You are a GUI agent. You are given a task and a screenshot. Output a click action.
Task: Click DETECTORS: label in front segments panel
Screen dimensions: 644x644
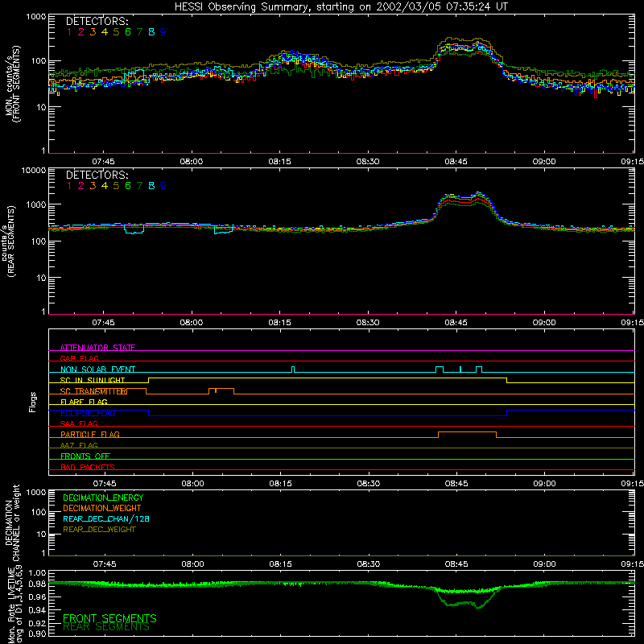(97, 21)
